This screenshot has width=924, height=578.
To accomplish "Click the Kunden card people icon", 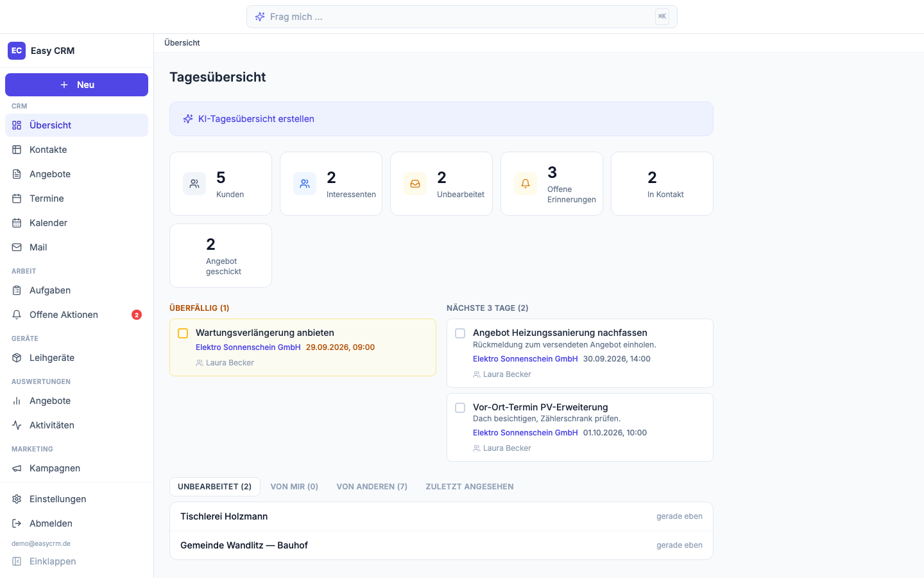I will (194, 184).
